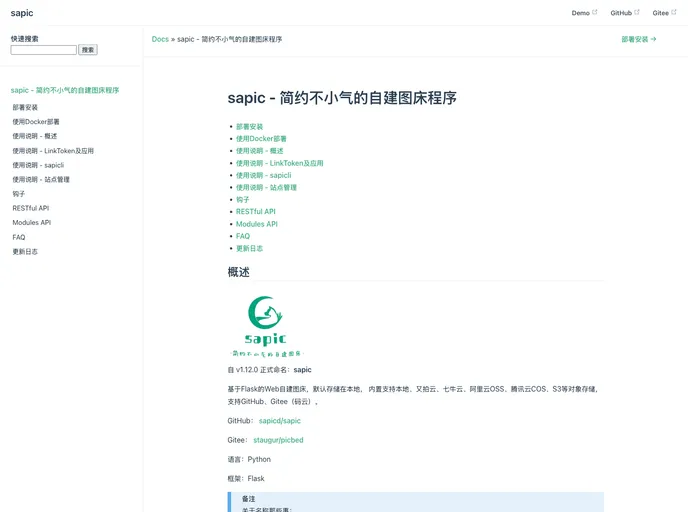This screenshot has height=512, width=688.
Task: Open the staugur/picbed Gitee repository link
Action: (278, 440)
